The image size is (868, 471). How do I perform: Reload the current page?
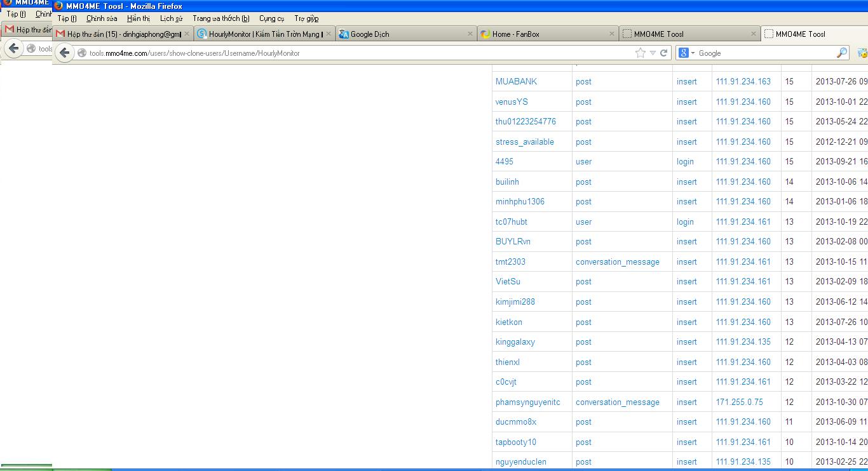point(663,53)
